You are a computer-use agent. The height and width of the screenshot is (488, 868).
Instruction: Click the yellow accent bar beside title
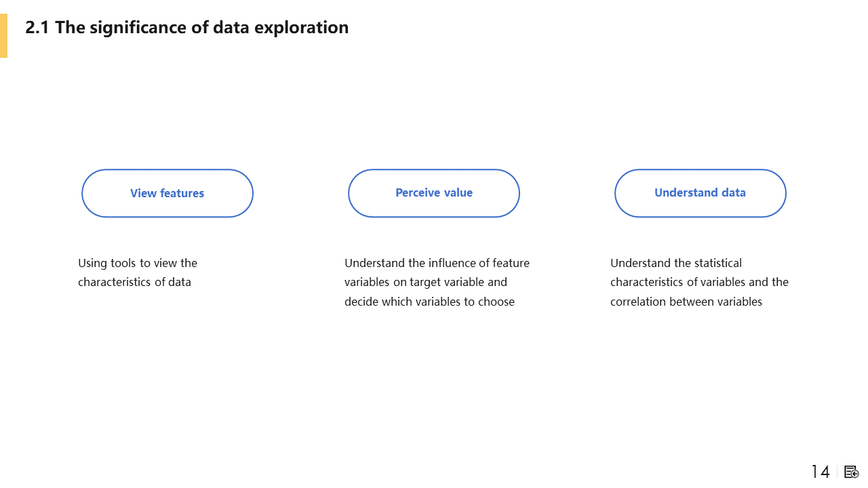tap(3, 35)
